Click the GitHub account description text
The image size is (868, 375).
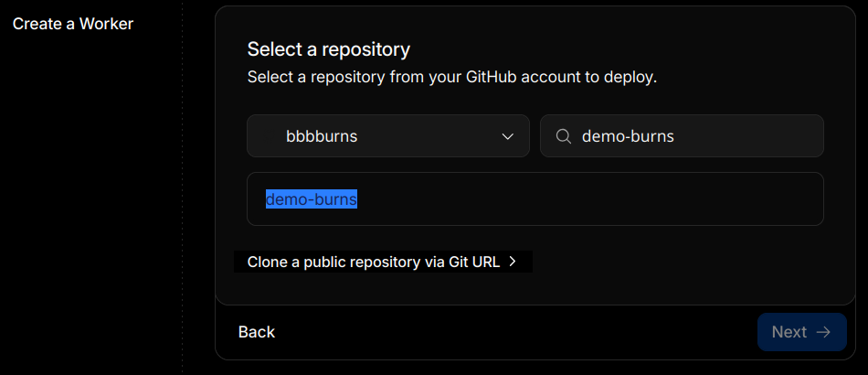point(452,77)
